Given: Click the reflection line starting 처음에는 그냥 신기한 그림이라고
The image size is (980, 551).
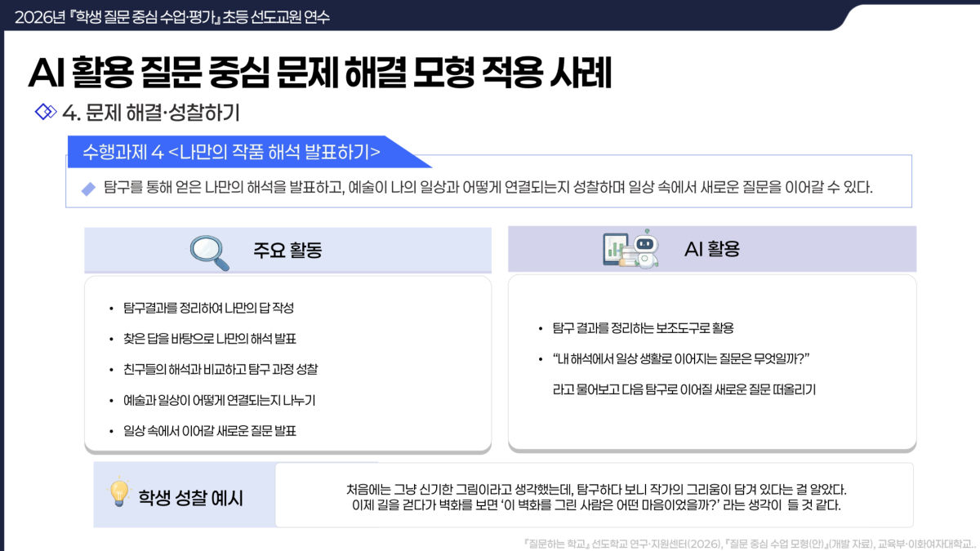Looking at the screenshot, I should (x=596, y=490).
